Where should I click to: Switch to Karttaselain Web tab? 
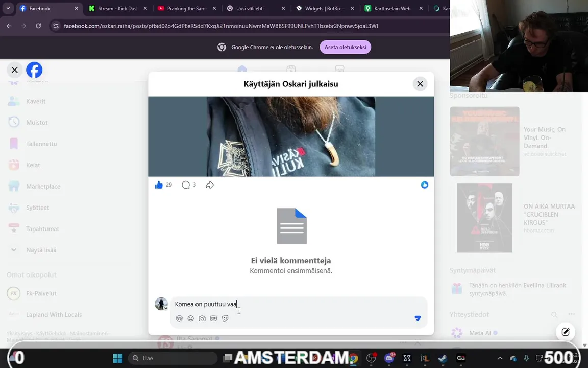(392, 8)
